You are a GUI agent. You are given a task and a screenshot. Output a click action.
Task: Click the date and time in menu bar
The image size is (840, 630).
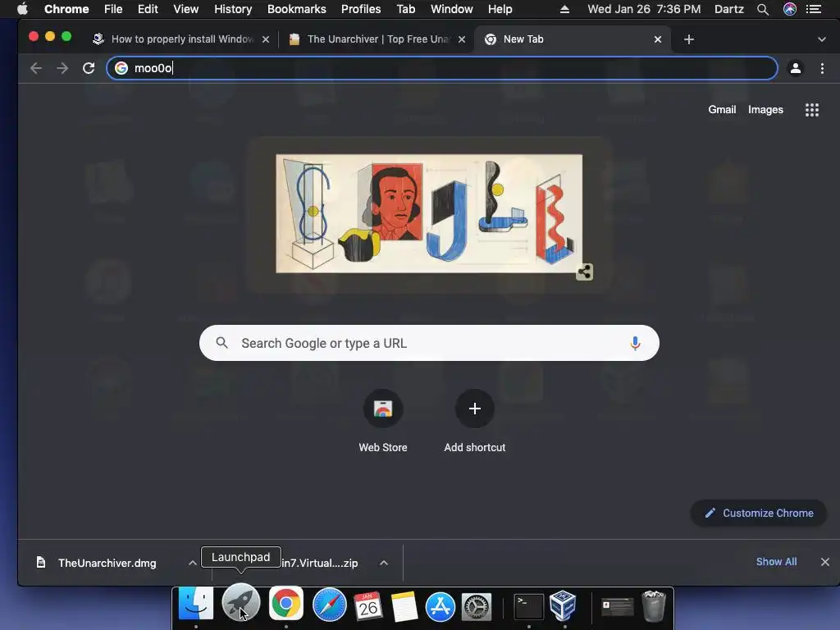[x=644, y=9]
